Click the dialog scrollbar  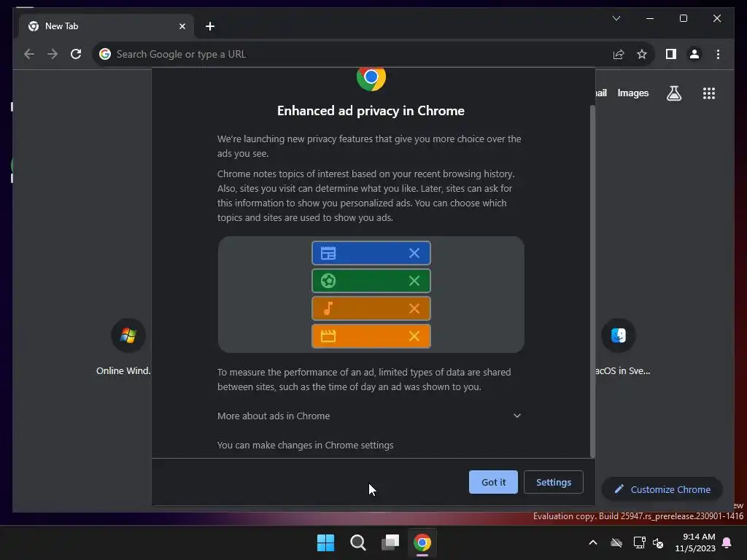pos(592,281)
